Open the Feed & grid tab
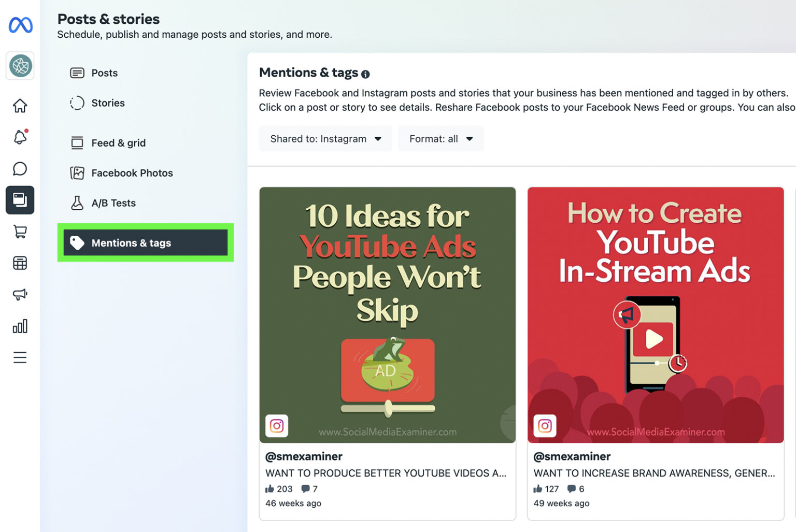The height and width of the screenshot is (532, 796). pyautogui.click(x=118, y=143)
